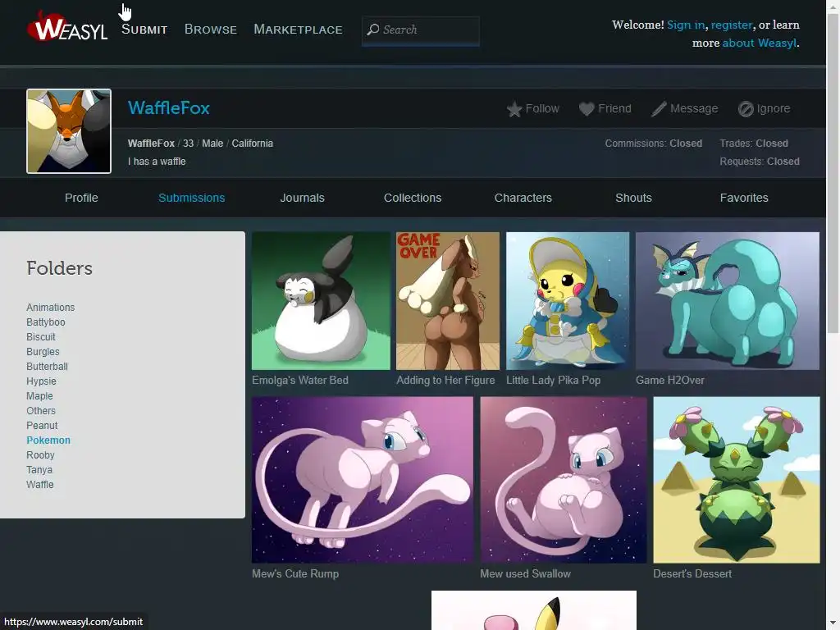Open the Submit page
The width and height of the screenshot is (840, 630).
click(x=144, y=30)
